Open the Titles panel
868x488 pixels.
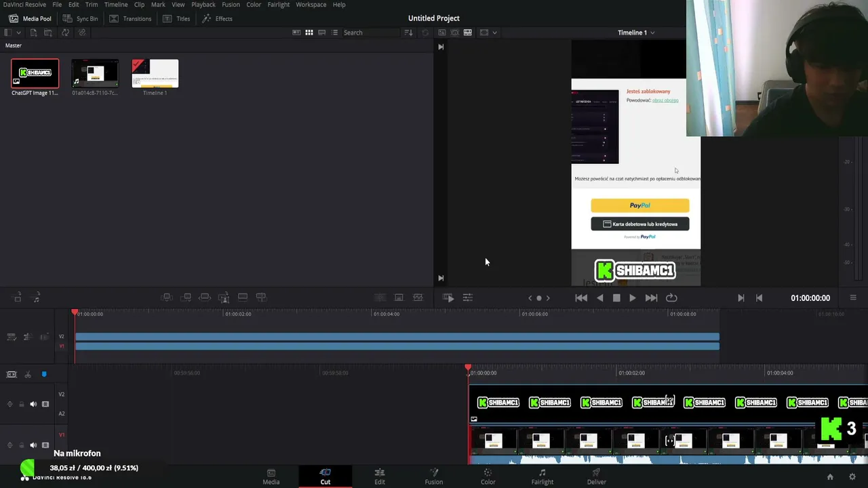coord(176,18)
